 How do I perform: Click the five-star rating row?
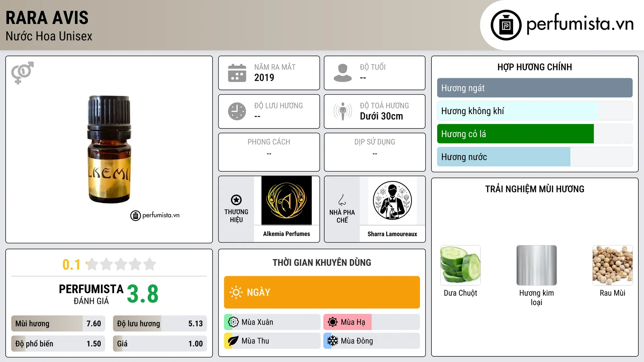point(121,264)
